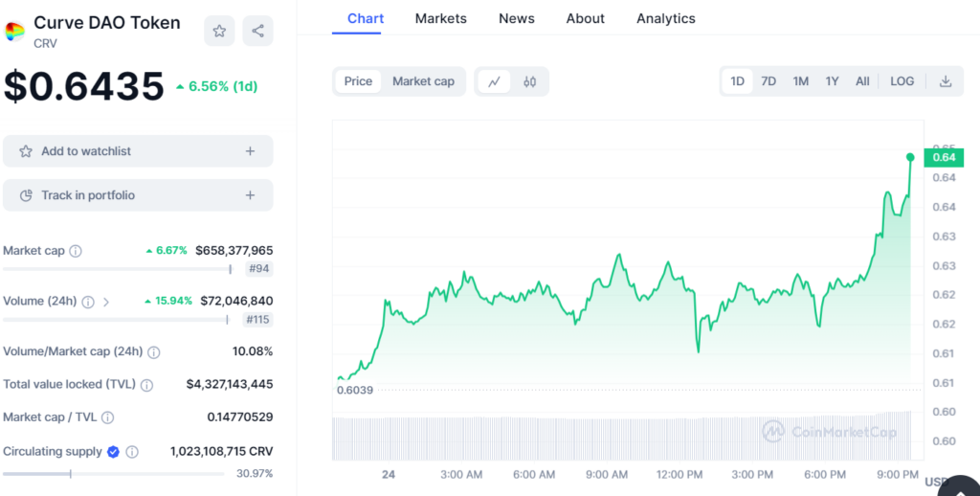The height and width of the screenshot is (496, 980).
Task: Select the Market cap toggle option
Action: pos(423,81)
